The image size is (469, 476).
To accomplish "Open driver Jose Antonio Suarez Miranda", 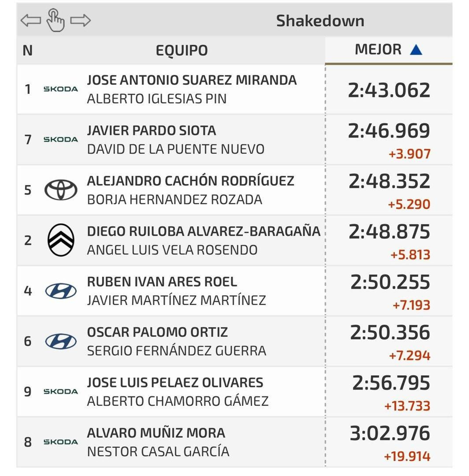I will click(x=192, y=80).
